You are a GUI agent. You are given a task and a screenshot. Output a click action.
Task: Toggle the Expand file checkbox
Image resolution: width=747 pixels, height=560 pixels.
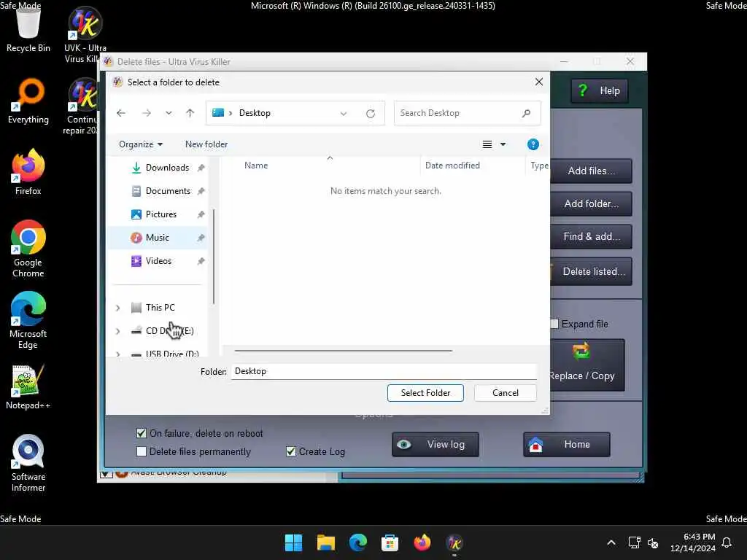tap(554, 324)
